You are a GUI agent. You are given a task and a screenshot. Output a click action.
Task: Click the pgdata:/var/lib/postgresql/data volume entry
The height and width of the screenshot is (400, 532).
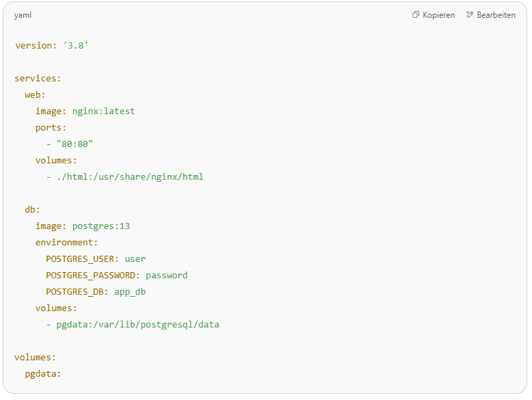[x=137, y=325]
